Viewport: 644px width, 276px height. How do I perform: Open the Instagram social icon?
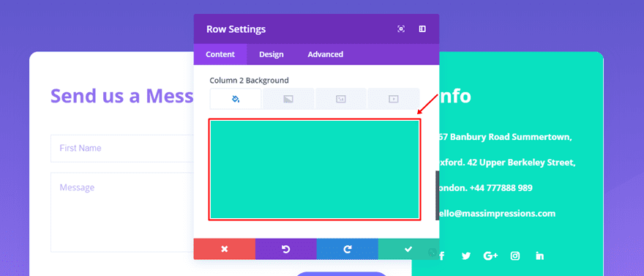coord(515,256)
